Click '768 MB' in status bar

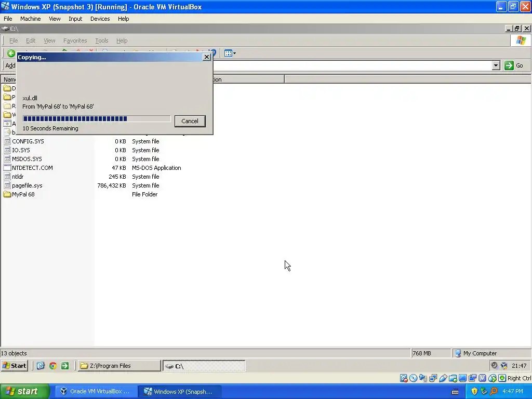click(422, 353)
